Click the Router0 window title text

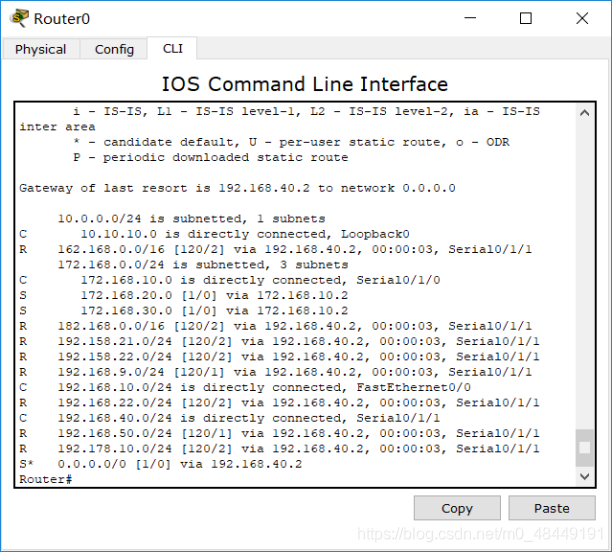point(62,19)
